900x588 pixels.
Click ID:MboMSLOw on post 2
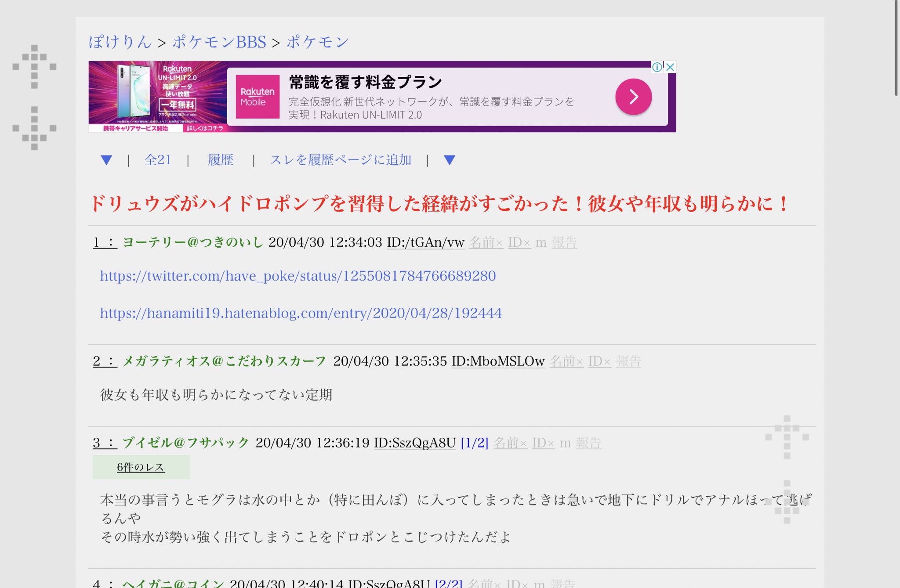(498, 361)
